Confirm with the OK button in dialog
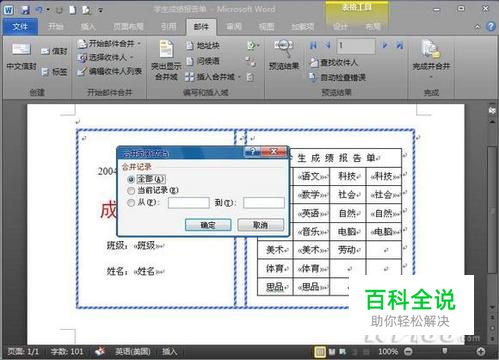 (x=208, y=225)
